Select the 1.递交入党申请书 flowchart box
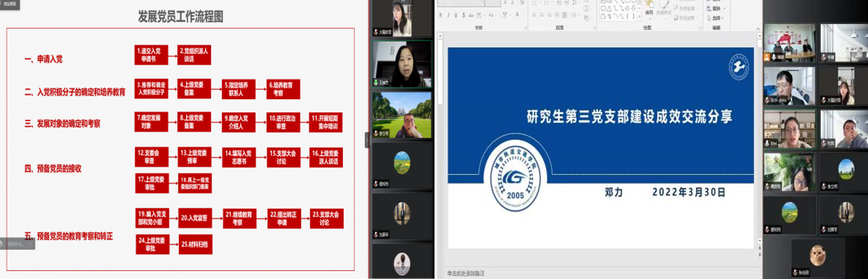868x279 pixels. (151, 55)
